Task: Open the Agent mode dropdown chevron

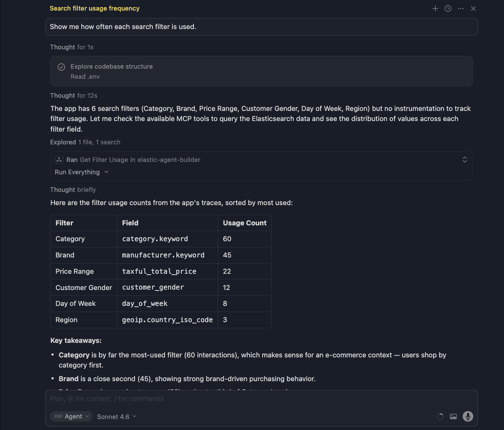Action: pyautogui.click(x=87, y=416)
